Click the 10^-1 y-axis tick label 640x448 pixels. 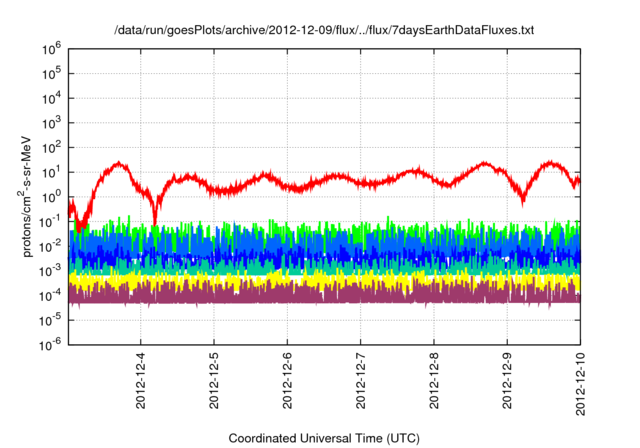[50, 221]
